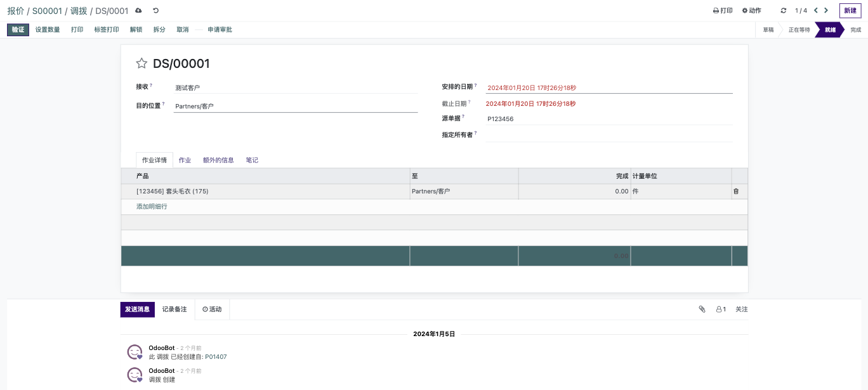868x390 pixels.
Task: Go to the previous record arrow
Action: pyautogui.click(x=816, y=10)
